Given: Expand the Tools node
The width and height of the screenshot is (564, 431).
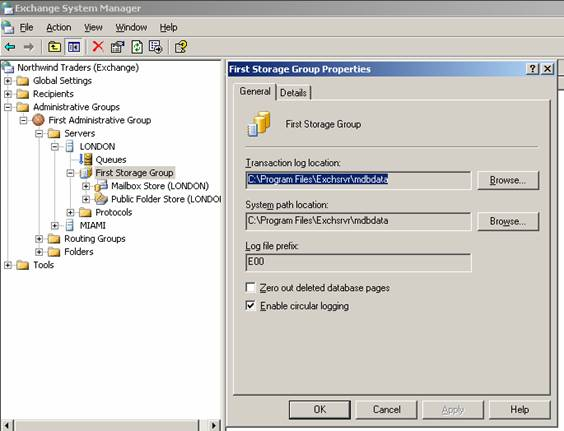Looking at the screenshot, I should click(x=8, y=265).
